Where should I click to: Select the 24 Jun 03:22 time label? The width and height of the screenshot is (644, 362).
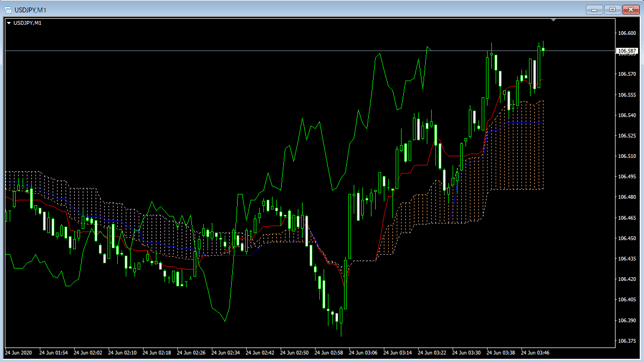pos(432,353)
